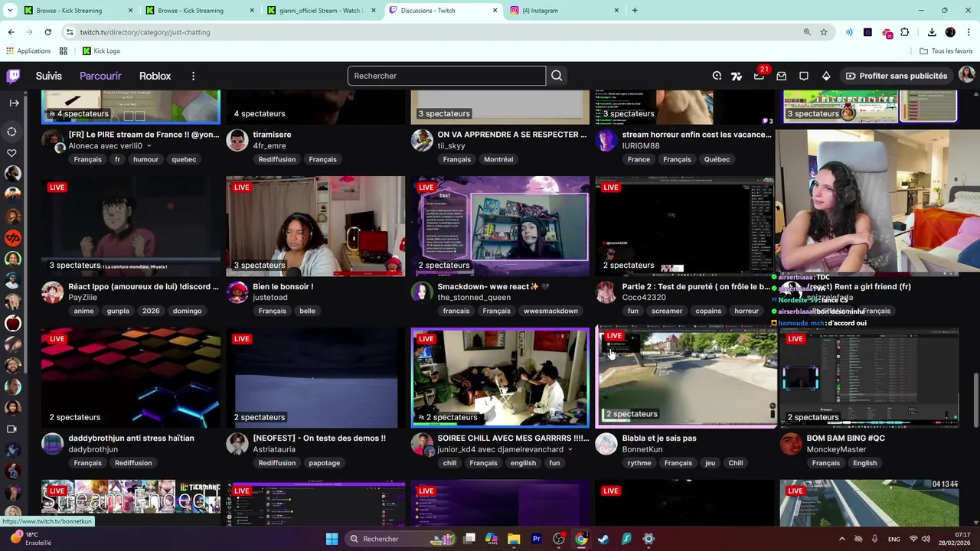The width and height of the screenshot is (980, 551).
Task: Click the daddybrothjun channel avatar
Action: pyautogui.click(x=52, y=443)
